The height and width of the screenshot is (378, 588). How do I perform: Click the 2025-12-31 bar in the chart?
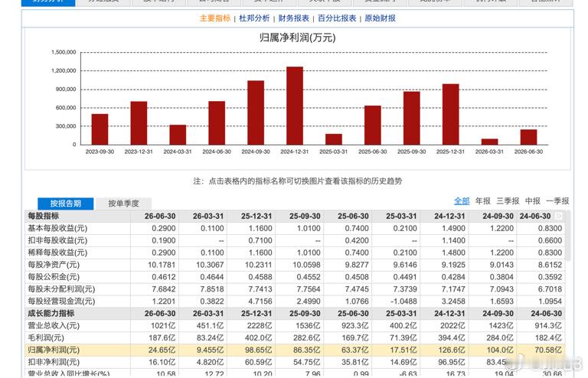point(451,114)
